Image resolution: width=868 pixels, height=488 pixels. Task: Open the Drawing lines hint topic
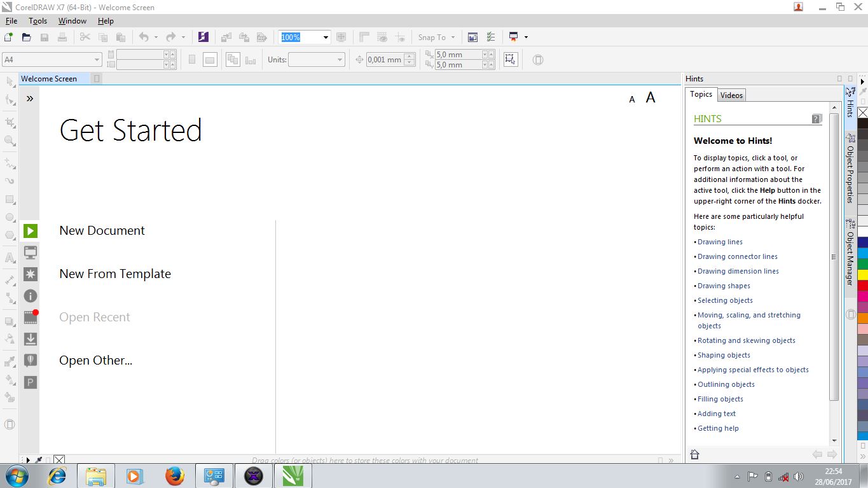click(720, 242)
